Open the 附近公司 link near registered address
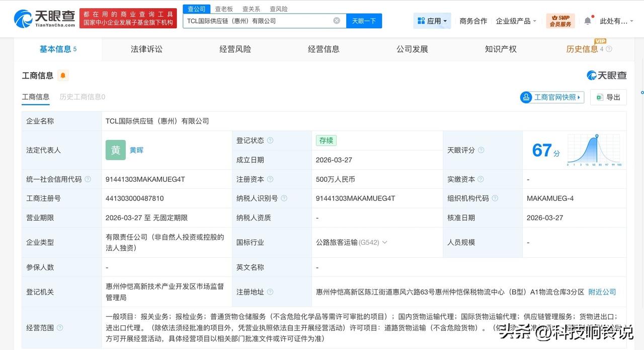This screenshot has height=350, width=644. coord(602,292)
